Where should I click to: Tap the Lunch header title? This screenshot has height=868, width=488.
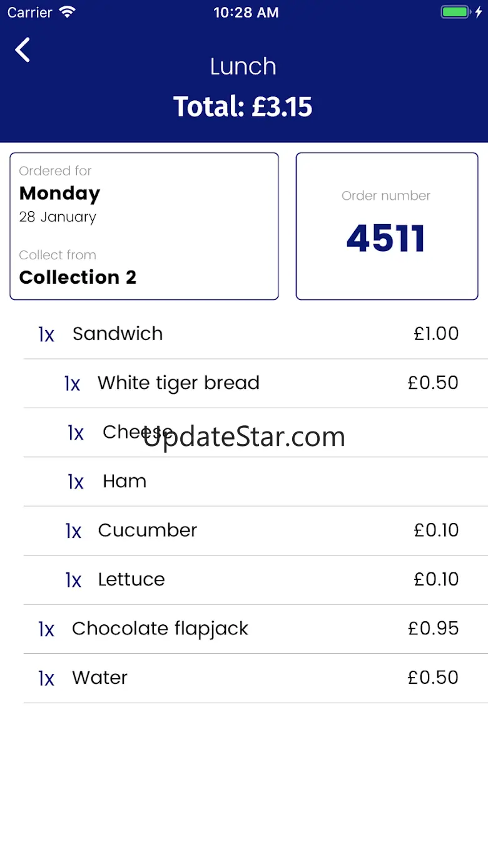243,66
